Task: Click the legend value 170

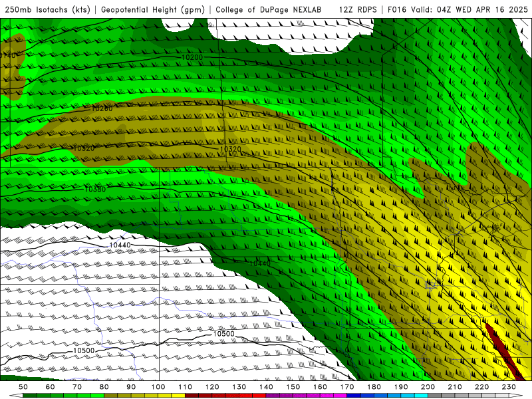Action: (x=347, y=387)
